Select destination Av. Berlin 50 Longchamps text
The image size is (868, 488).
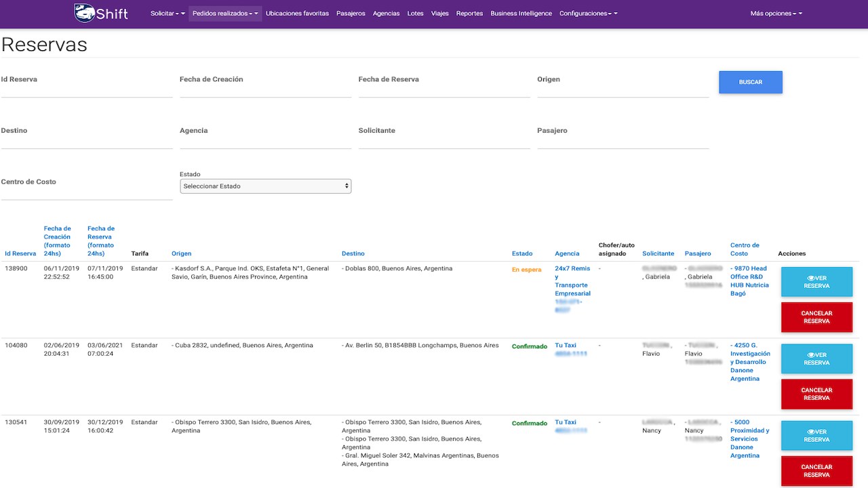[420, 345]
